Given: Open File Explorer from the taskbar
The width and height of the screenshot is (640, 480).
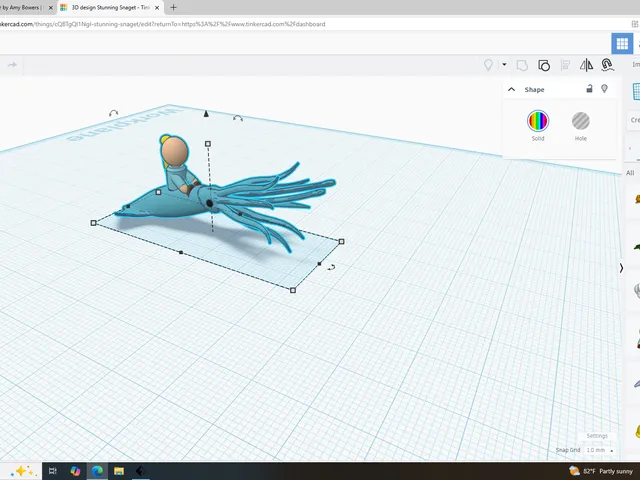Looking at the screenshot, I should pyautogui.click(x=119, y=471).
